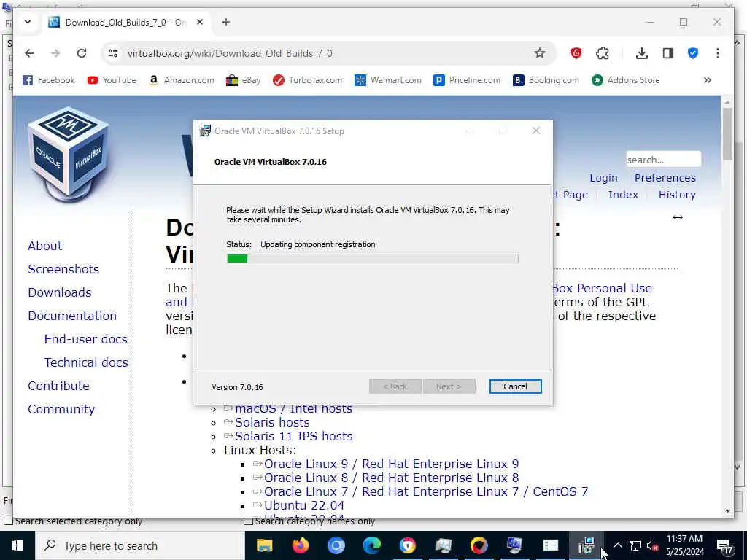Screen dimensions: 747x560
Task: Open Solaris 11 IPS hosts link
Action: click(293, 436)
